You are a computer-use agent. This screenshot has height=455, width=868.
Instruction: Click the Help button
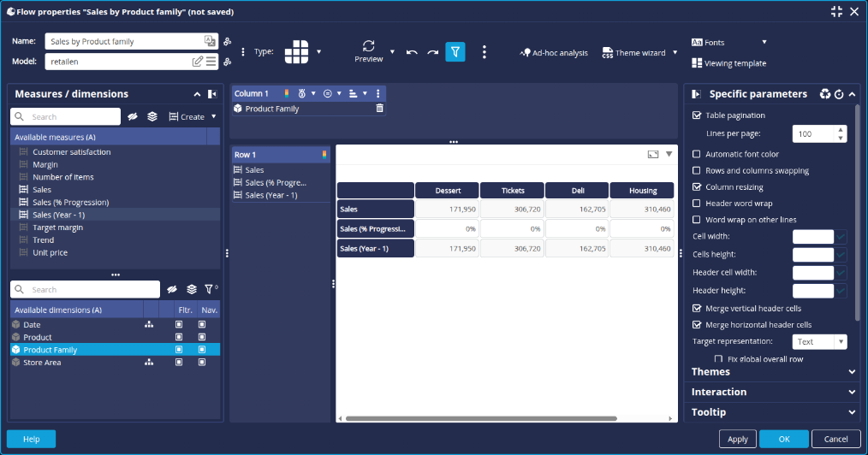coord(32,439)
